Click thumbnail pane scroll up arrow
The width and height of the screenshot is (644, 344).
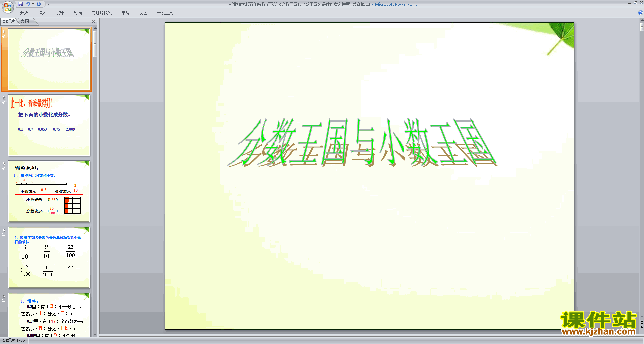click(x=95, y=28)
